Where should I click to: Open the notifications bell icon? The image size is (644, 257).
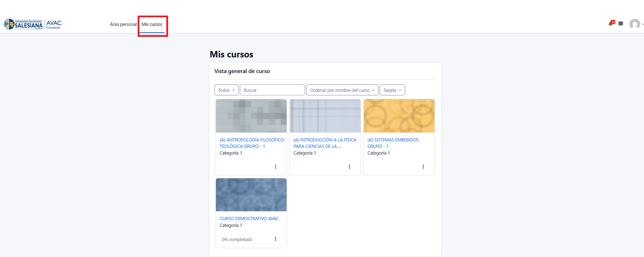pos(610,24)
